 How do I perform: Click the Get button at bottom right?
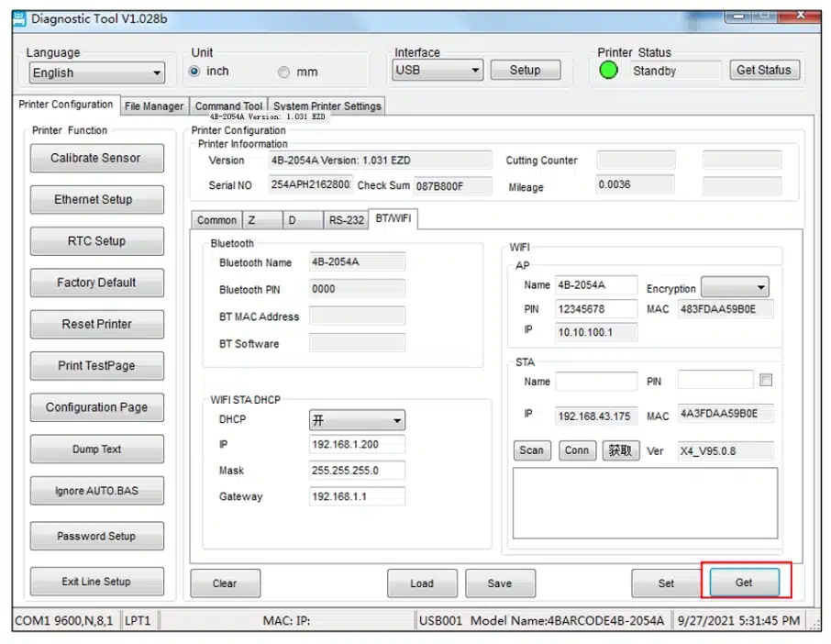pyautogui.click(x=743, y=583)
